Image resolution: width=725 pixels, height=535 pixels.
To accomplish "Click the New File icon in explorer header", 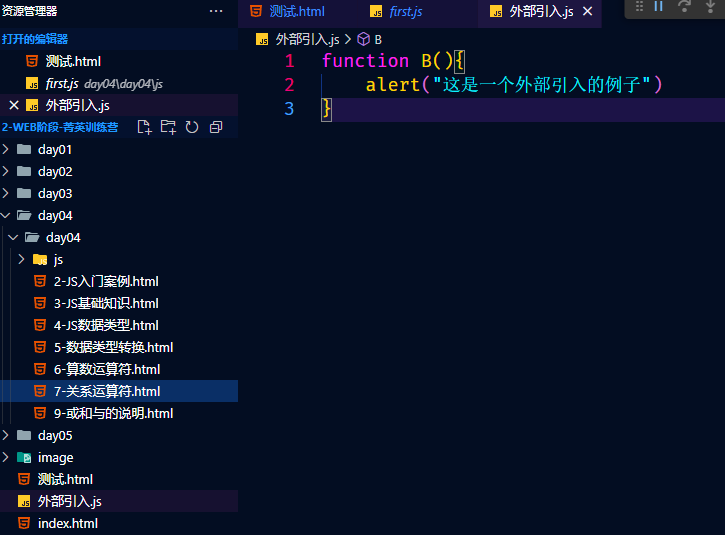I will pyautogui.click(x=145, y=127).
